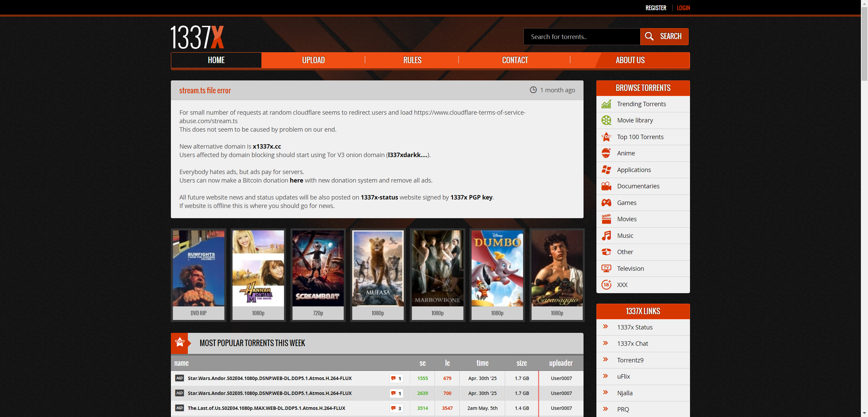The height and width of the screenshot is (417, 868).
Task: Open the About Us tab
Action: tap(630, 60)
